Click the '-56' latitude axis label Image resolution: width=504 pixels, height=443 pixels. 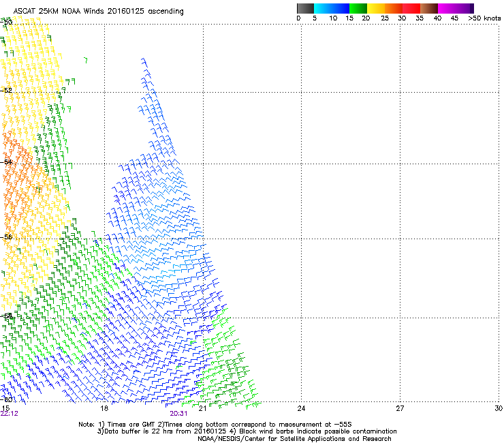6,236
